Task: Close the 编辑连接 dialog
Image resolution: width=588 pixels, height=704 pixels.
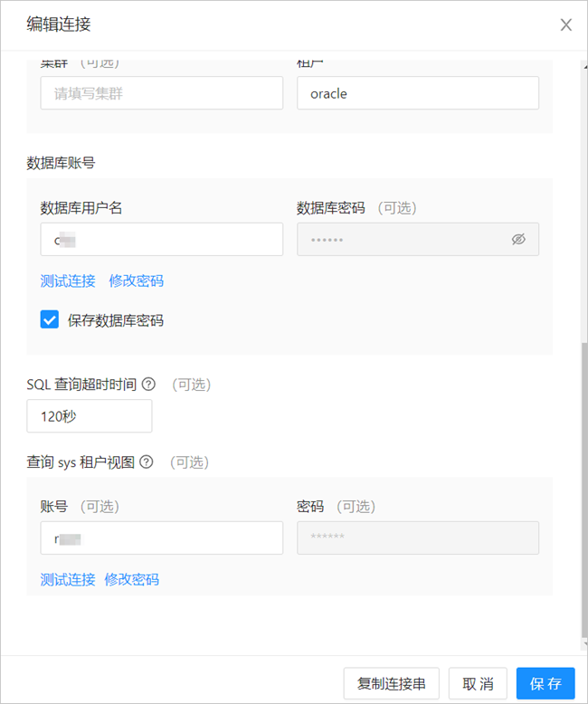Action: pyautogui.click(x=565, y=25)
